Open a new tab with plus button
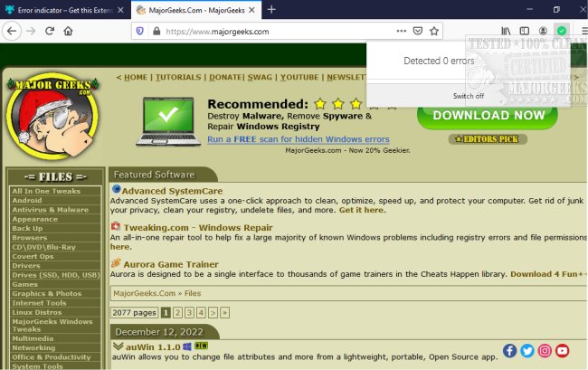 272,10
